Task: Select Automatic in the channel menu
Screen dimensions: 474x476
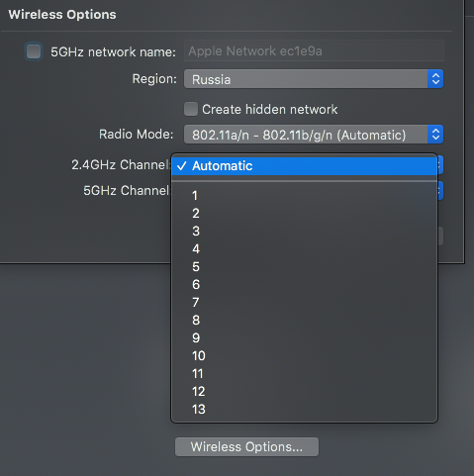Action: [305, 166]
